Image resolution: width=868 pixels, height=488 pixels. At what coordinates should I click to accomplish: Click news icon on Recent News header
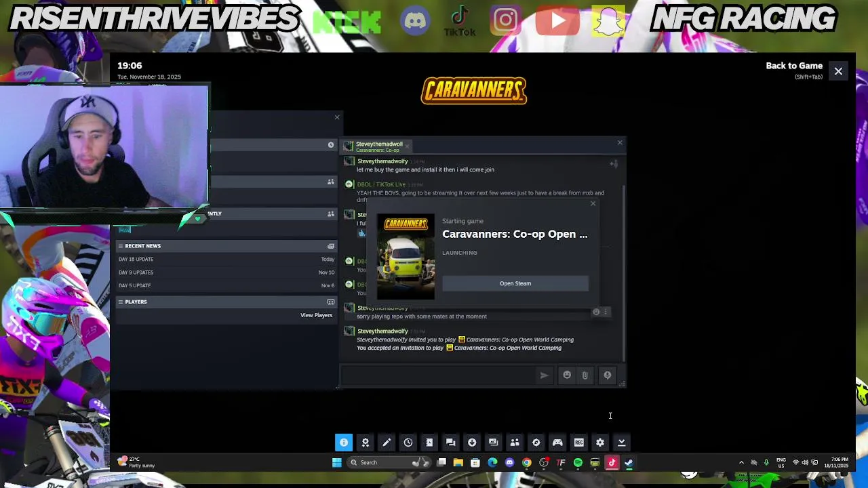point(331,246)
